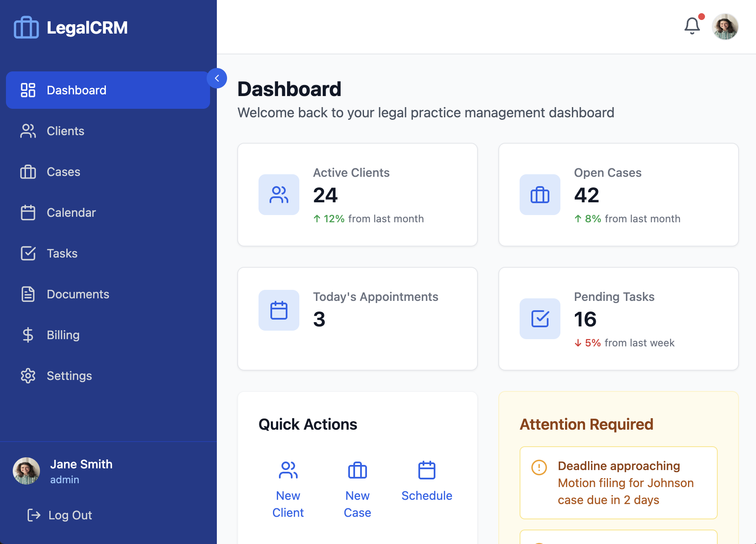Click the Billing dollar sign icon
Viewport: 756px width, 544px height.
(28, 335)
